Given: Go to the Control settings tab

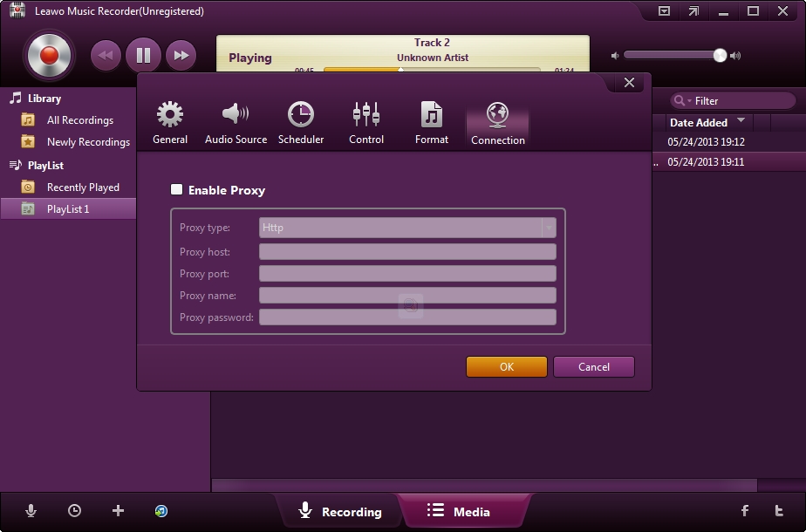Looking at the screenshot, I should point(366,123).
